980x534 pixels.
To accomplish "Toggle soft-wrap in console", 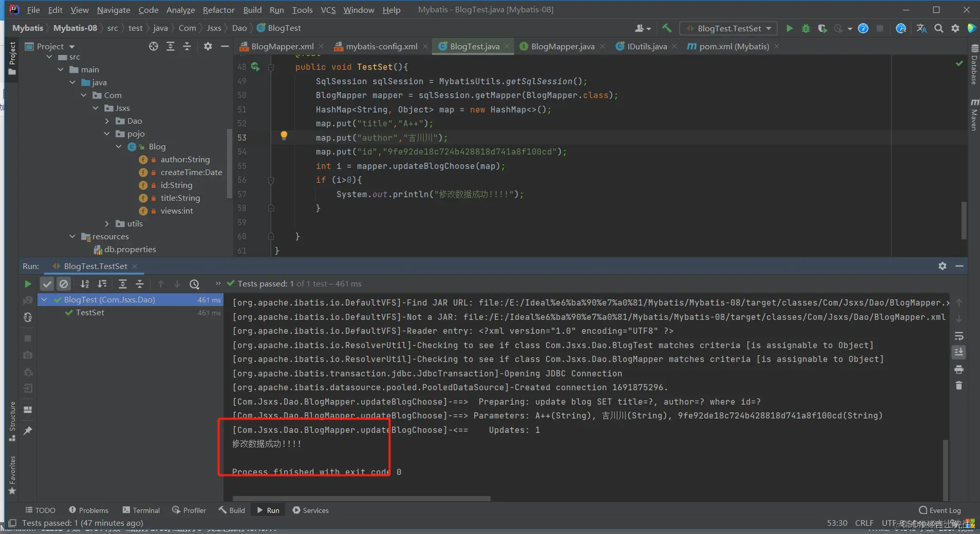I will (x=959, y=336).
